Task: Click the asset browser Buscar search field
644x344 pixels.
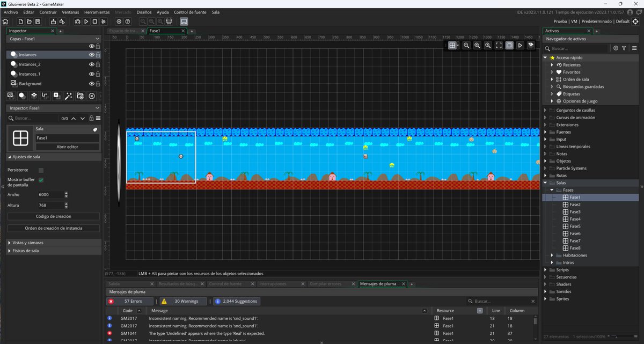Action: (x=577, y=48)
